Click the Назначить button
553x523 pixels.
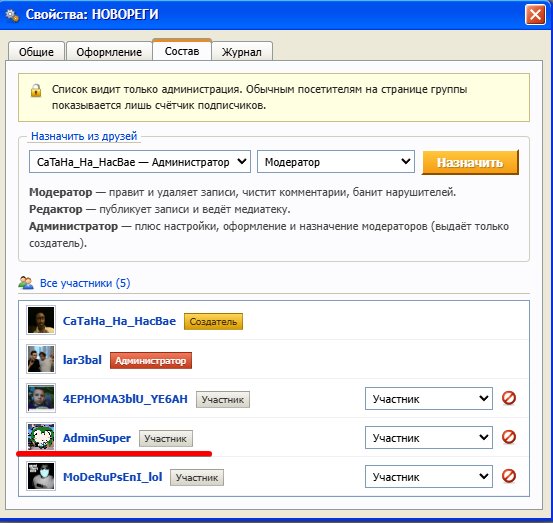470,163
